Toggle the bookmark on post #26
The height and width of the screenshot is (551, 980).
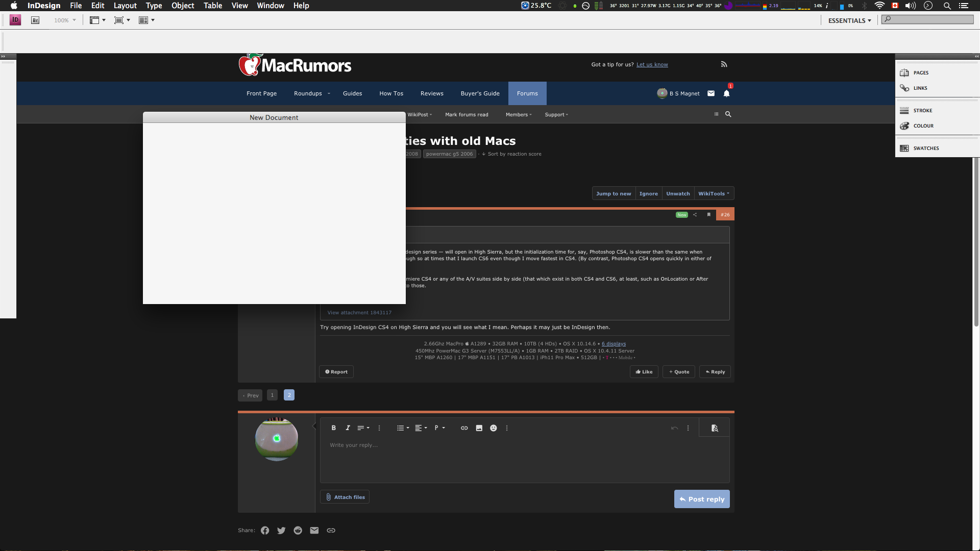(x=708, y=215)
